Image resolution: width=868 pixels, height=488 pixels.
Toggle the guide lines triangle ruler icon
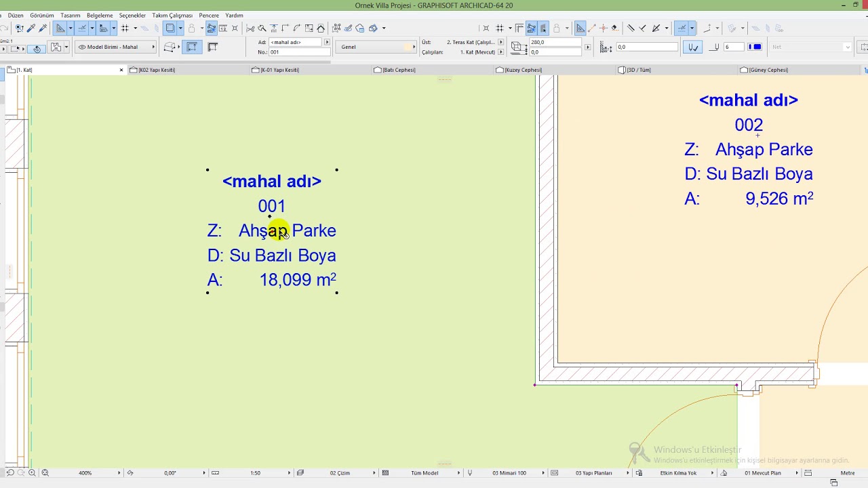click(60, 28)
